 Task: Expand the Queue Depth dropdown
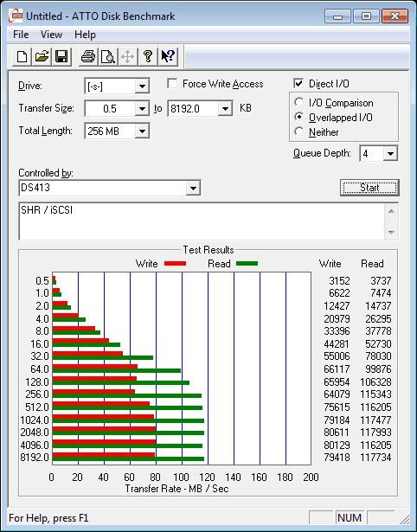390,154
